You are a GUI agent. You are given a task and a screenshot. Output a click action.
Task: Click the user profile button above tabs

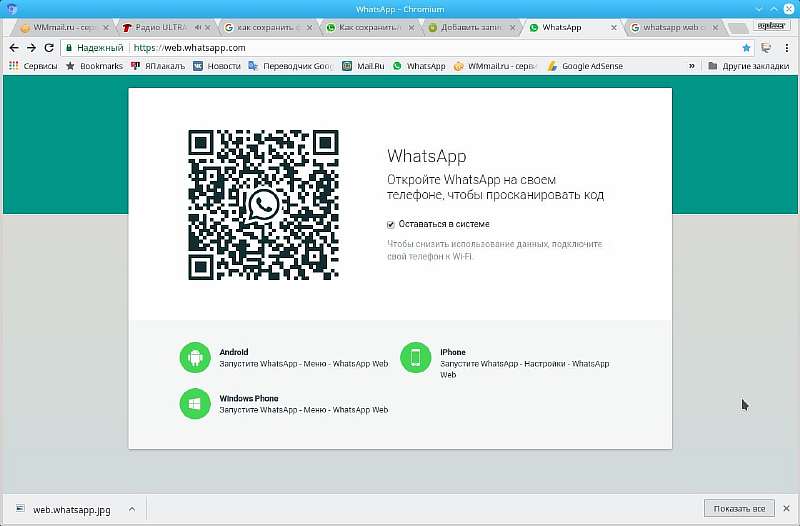coord(771,26)
